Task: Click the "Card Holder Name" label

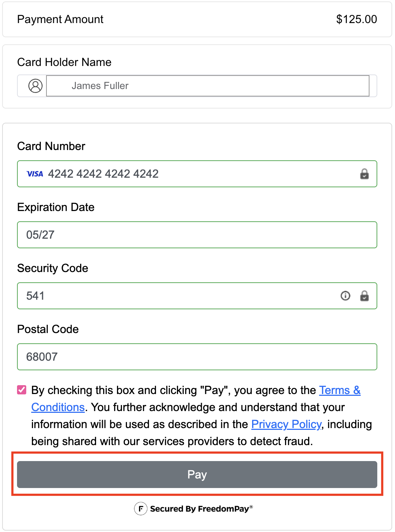Action: pos(64,62)
